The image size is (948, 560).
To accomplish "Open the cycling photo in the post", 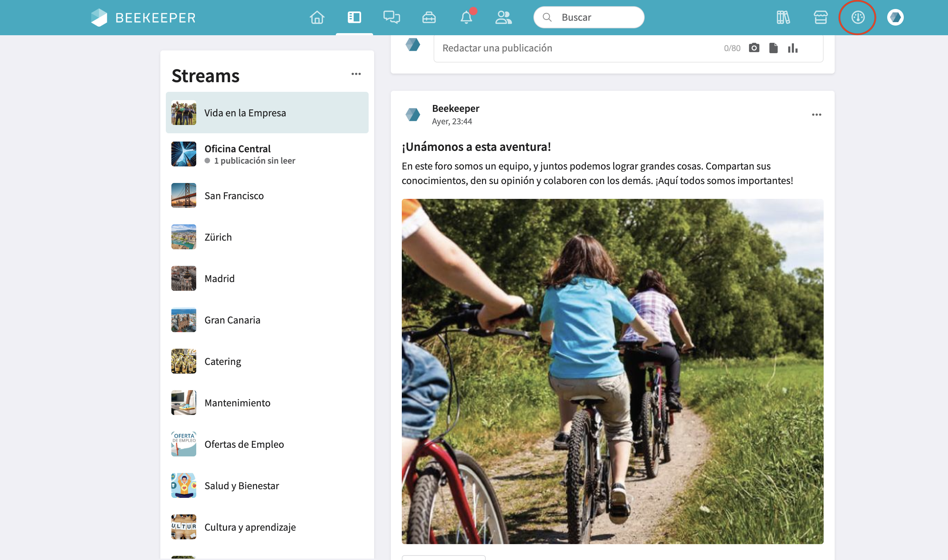I will click(613, 371).
